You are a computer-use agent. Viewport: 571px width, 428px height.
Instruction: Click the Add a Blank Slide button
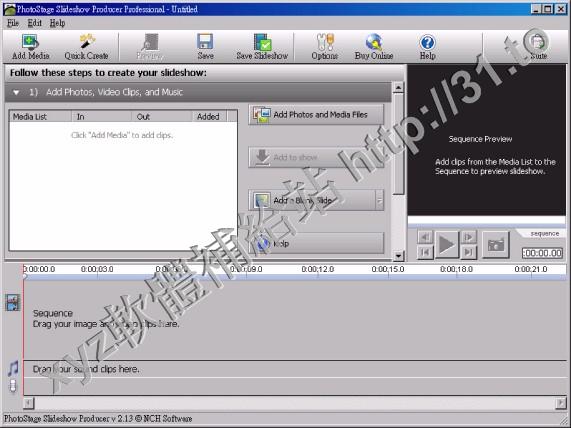[312, 200]
